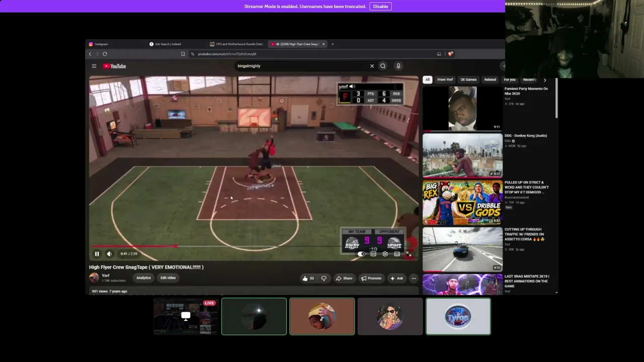The image size is (644, 362).
Task: Pause the video playback
Action: (97, 254)
